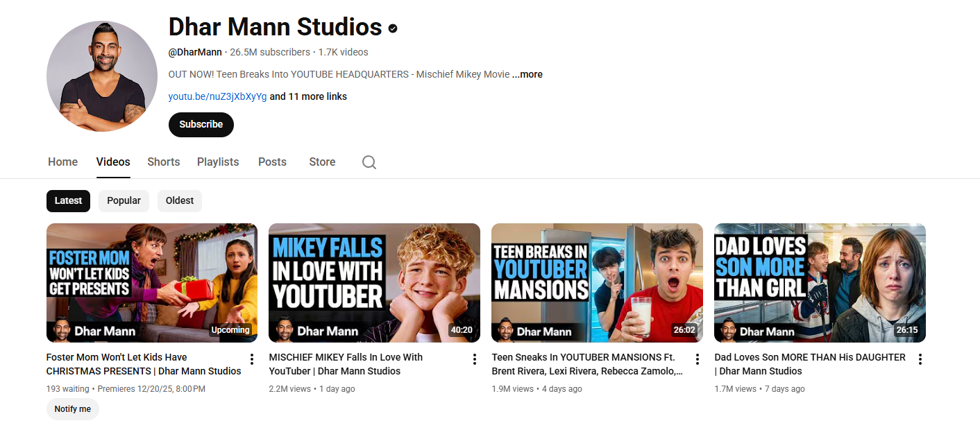Viewport: 980px width, 423px height.
Task: Click Dad Loves Son More Than Girl thumbnail
Action: pyautogui.click(x=820, y=283)
